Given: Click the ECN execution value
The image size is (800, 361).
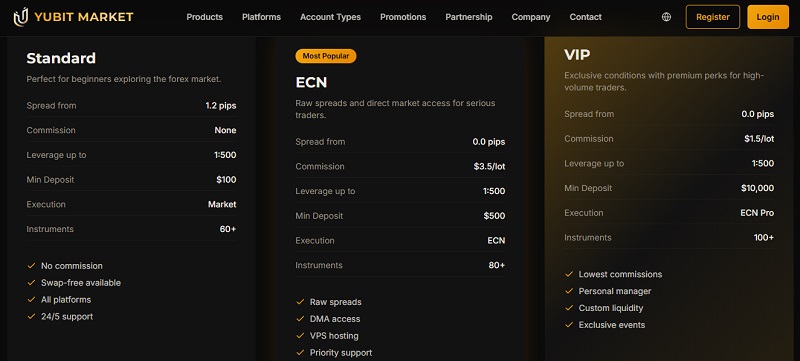Looking at the screenshot, I should point(496,240).
